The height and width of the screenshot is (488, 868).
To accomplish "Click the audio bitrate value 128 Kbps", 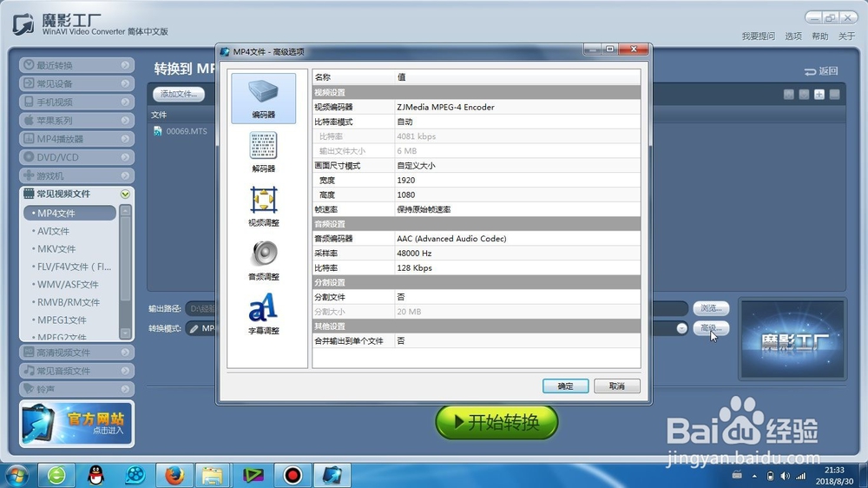I will point(415,268).
